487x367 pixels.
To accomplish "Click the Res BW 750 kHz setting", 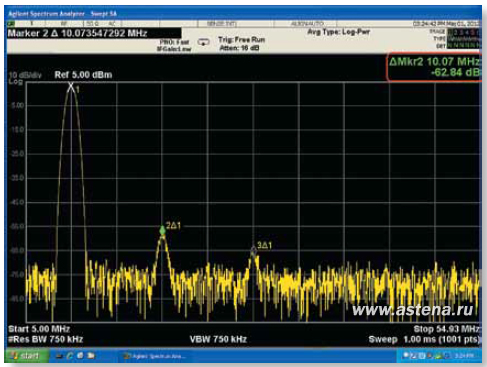I will tap(46, 340).
